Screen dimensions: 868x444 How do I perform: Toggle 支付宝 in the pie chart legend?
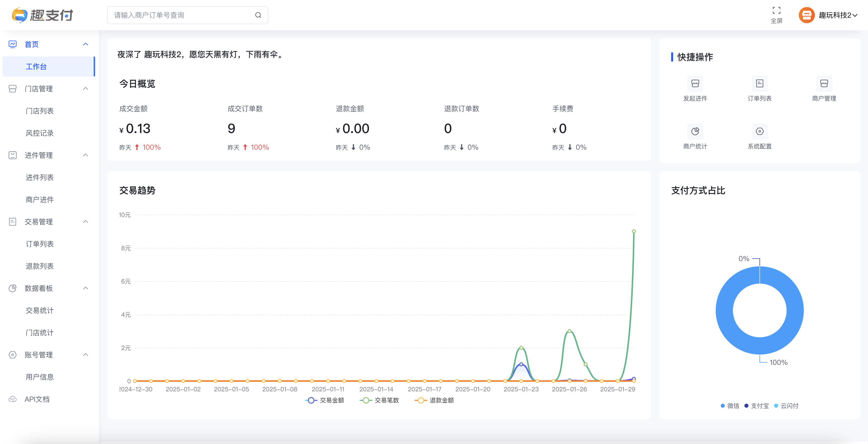(x=756, y=405)
